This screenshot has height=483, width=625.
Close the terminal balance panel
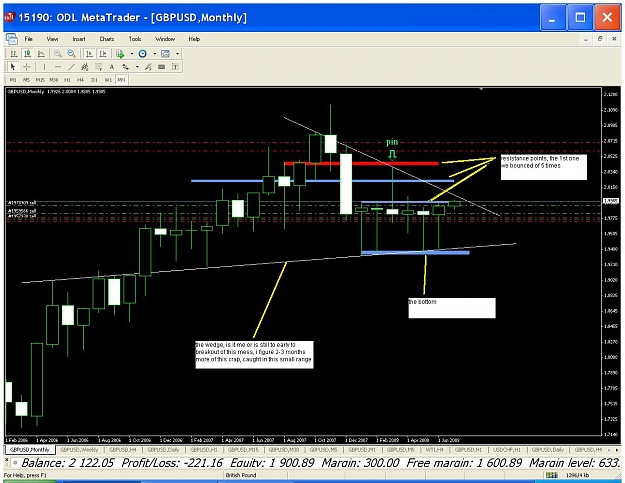pyautogui.click(x=6, y=459)
